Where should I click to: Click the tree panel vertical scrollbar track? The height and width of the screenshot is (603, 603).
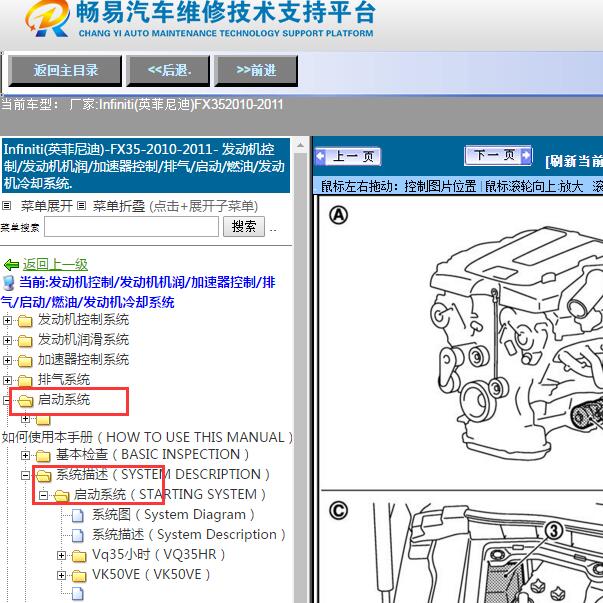click(300, 377)
